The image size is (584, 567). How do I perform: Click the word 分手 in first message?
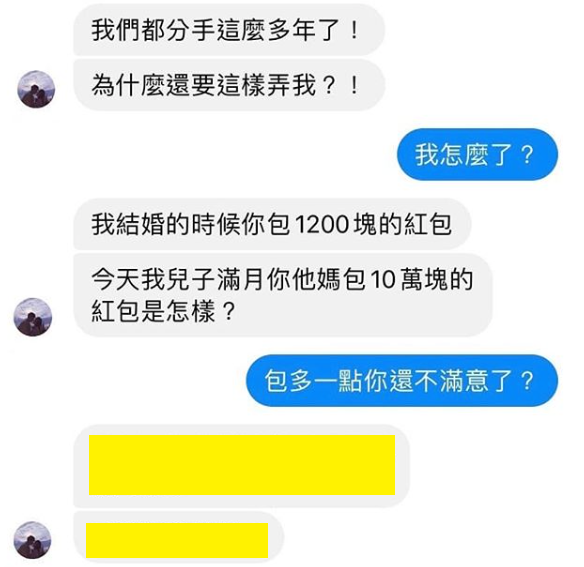[x=178, y=30]
